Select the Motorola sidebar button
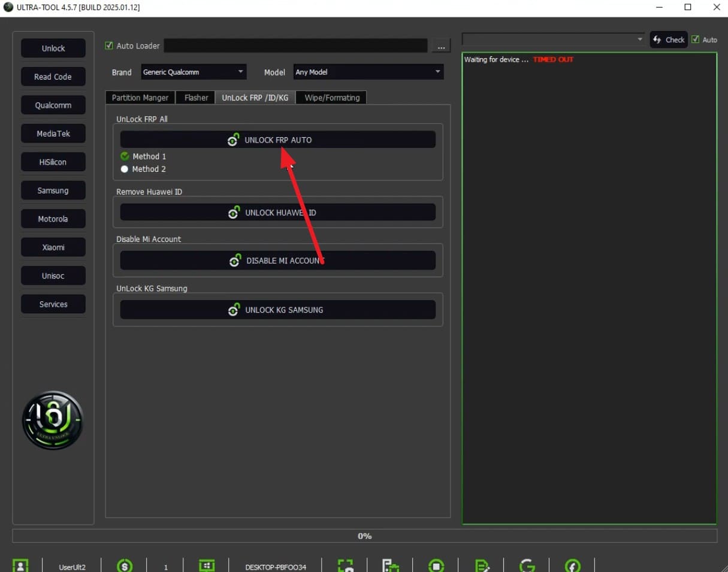Image resolution: width=728 pixels, height=572 pixels. 53,219
